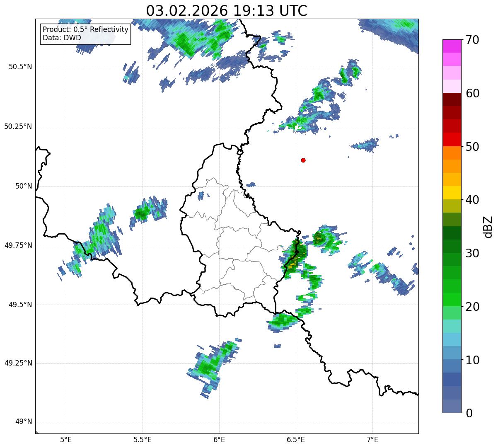498x448 pixels.
Task: Click the 50.5°N latitude label
Action: (x=20, y=67)
